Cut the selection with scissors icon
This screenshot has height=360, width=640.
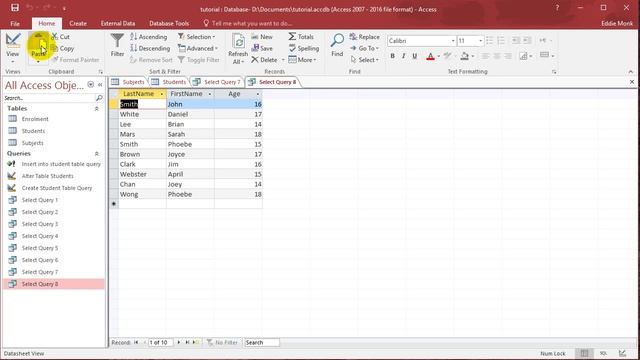60,37
